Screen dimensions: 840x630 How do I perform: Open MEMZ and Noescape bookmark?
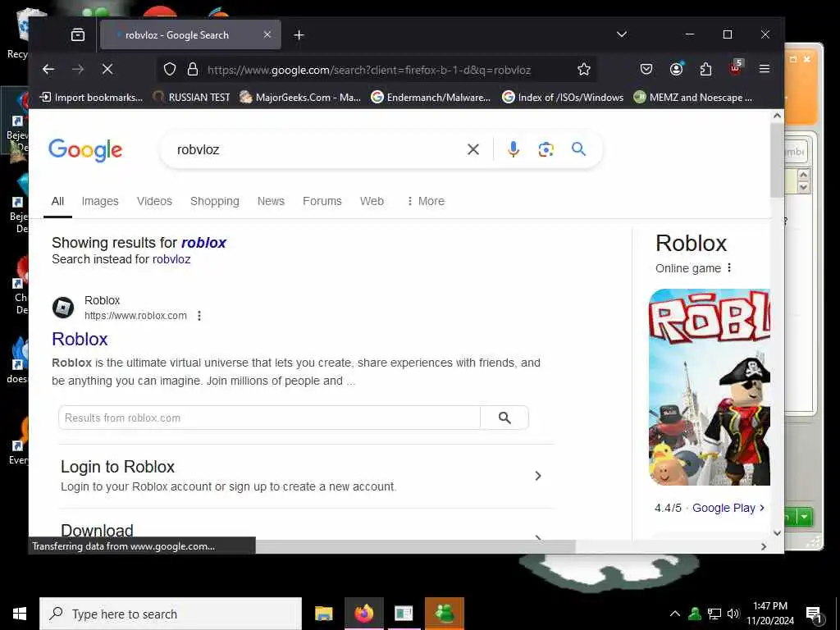[693, 98]
